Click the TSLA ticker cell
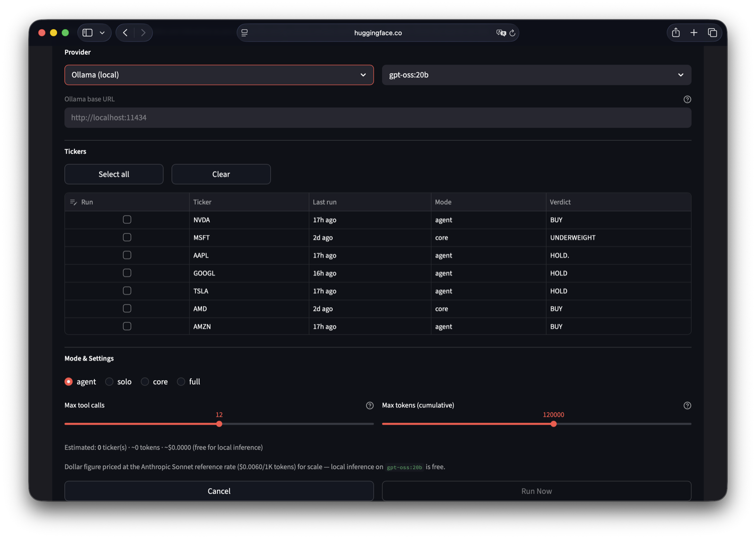756x539 pixels. [249, 291]
